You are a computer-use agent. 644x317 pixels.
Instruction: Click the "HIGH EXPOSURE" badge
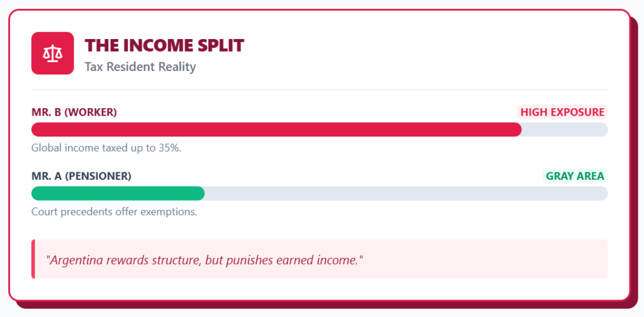(562, 113)
